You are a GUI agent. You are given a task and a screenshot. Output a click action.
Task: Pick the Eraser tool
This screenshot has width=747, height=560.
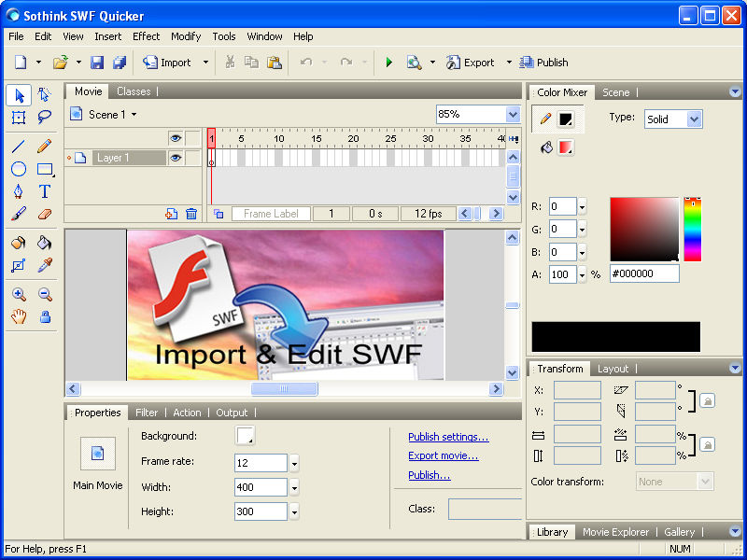[44, 214]
